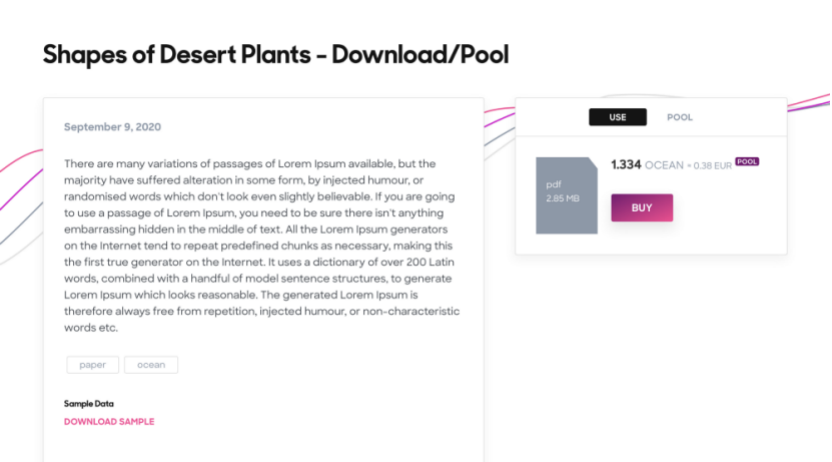This screenshot has height=462, width=832.
Task: Click the Sample Data label
Action: click(x=89, y=404)
